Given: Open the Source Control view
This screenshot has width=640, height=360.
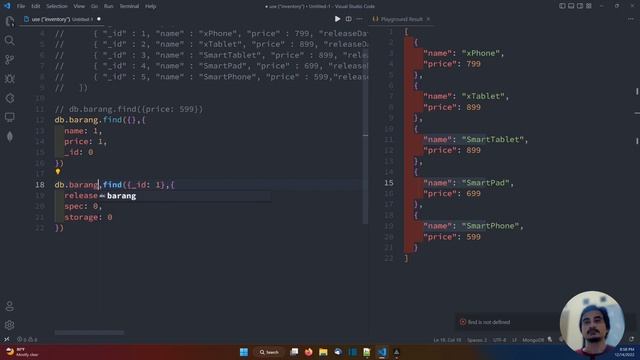Looking at the screenshot, I should 10,60.
